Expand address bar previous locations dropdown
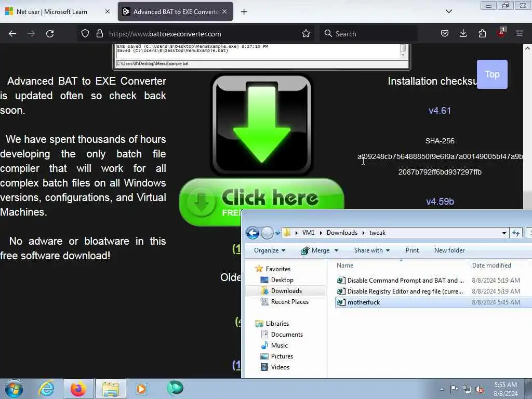532x399 pixels. [504, 233]
